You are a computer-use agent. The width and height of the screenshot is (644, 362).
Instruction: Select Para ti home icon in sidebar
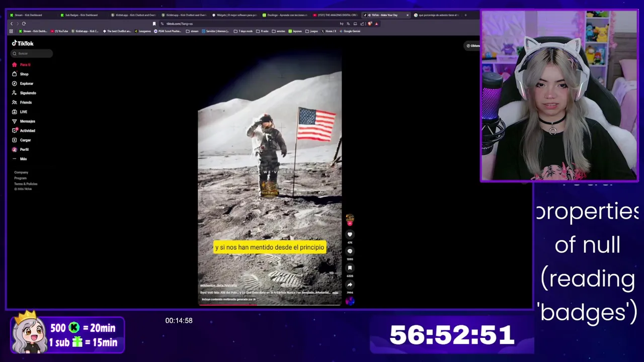pyautogui.click(x=15, y=65)
